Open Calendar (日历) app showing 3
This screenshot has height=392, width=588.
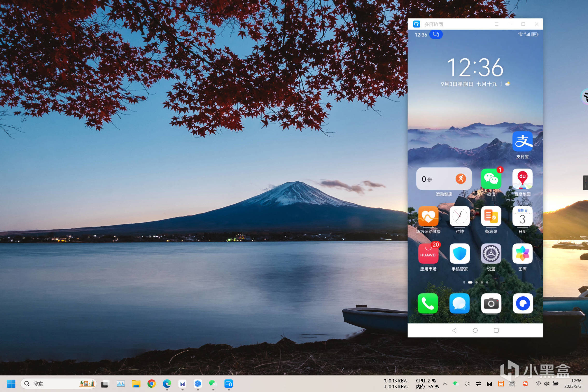tap(522, 216)
